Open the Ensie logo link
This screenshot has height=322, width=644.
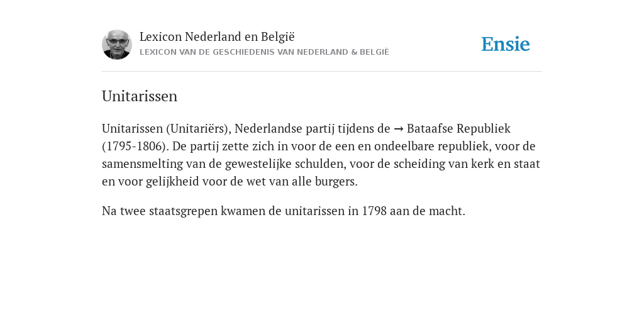click(x=506, y=44)
